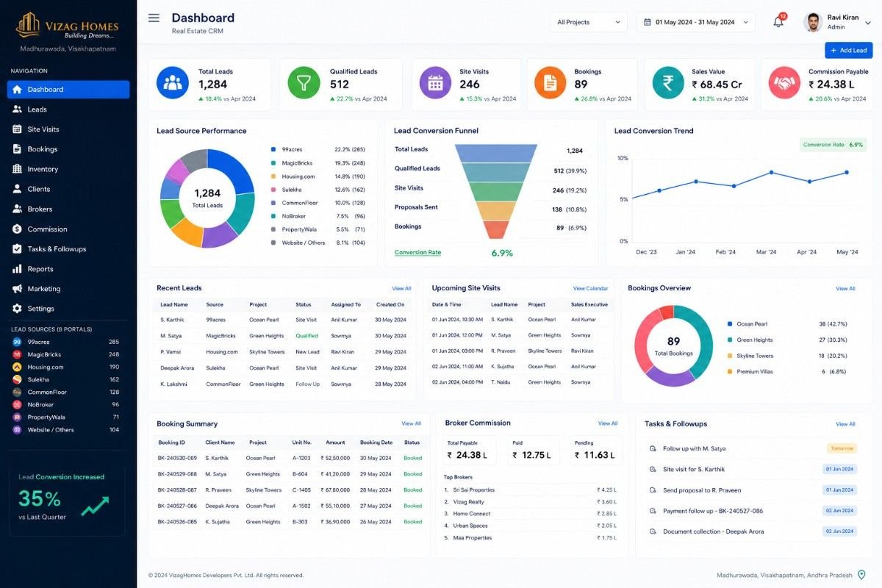Click Sri Sai Properties in Top Brokers

[473, 490]
